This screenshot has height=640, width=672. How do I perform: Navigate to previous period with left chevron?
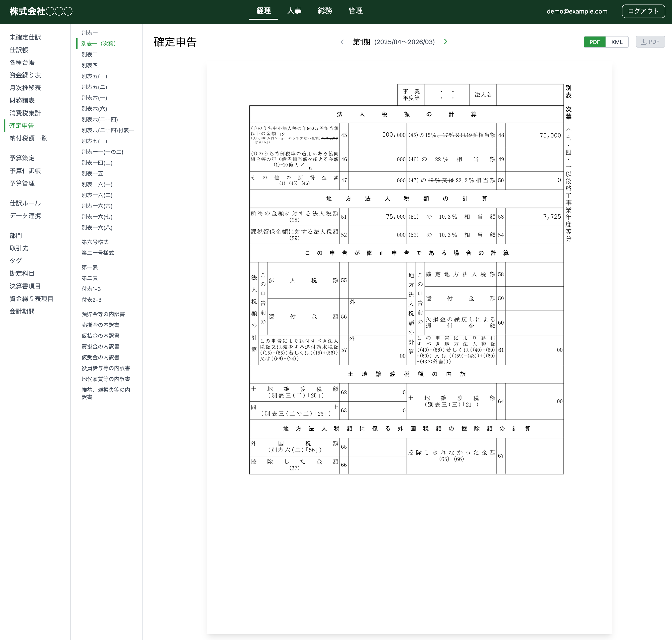click(x=342, y=42)
